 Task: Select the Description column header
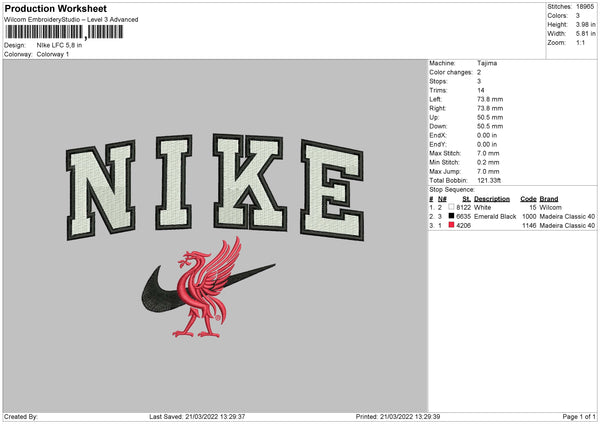tap(491, 198)
